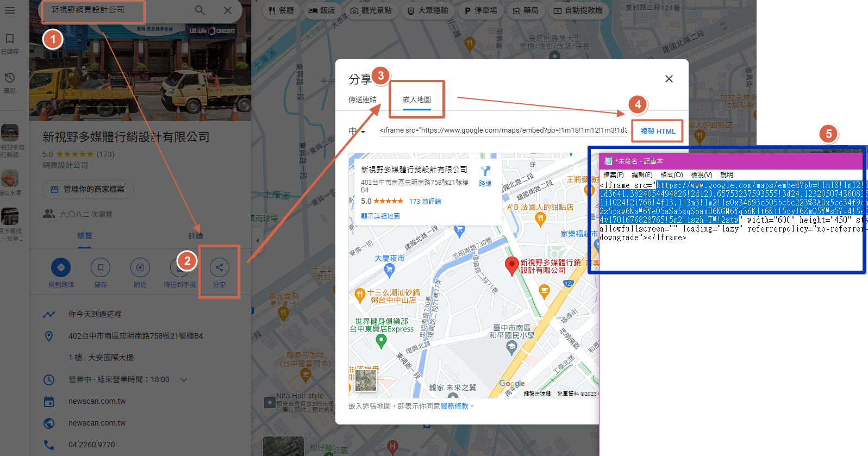This screenshot has height=456, width=868.
Task: Open the 檢視(V) menu in Notepad
Action: [x=702, y=174]
